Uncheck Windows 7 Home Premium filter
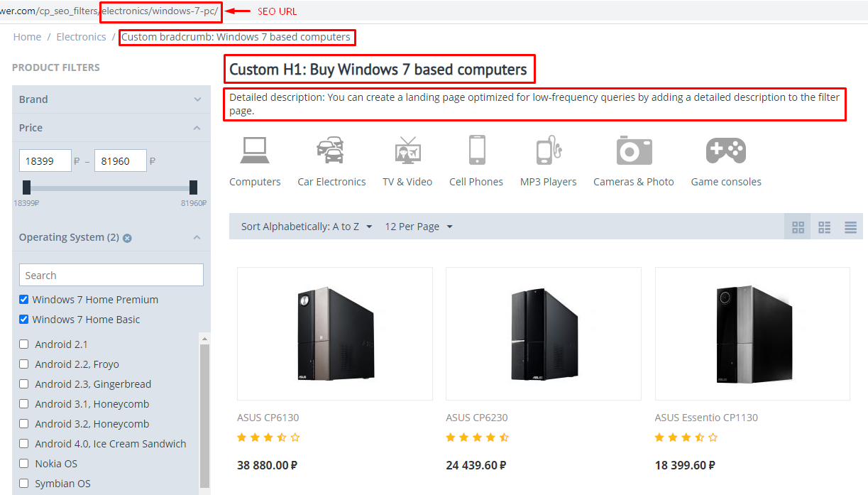Screen dimensions: 868x495 click(23, 300)
